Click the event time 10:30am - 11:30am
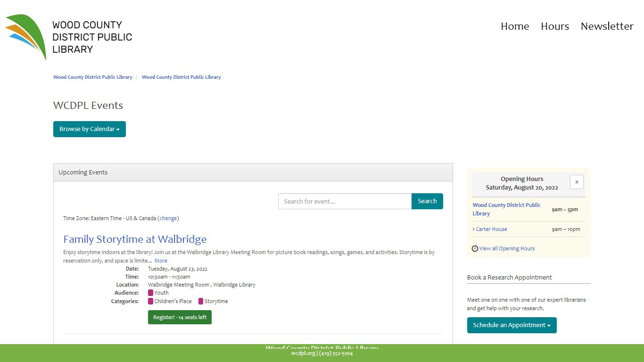644x362 pixels. click(169, 277)
